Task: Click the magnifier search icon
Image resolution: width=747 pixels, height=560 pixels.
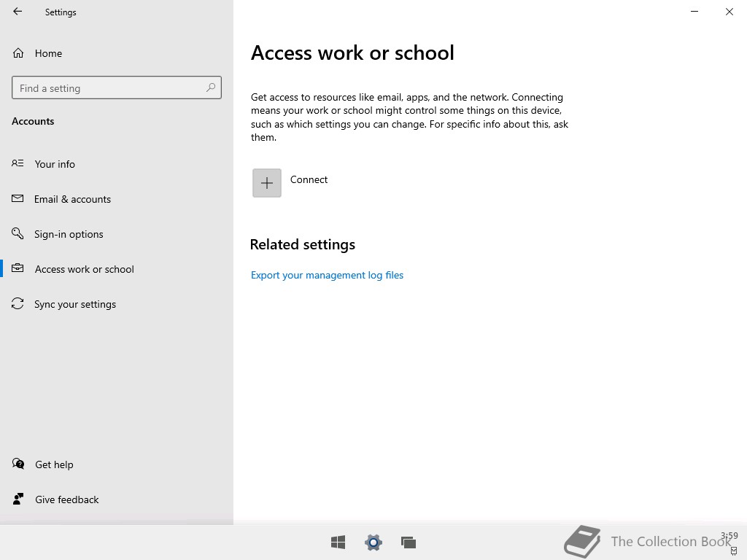Action: tap(211, 87)
